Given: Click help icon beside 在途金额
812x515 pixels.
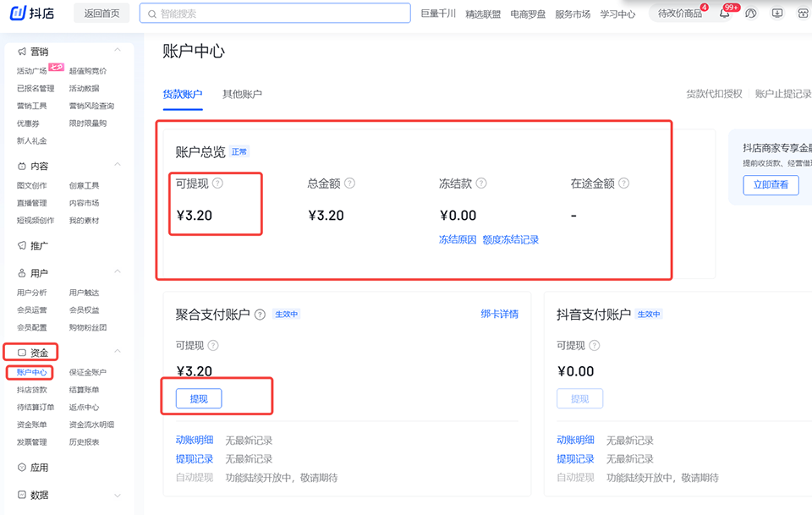Looking at the screenshot, I should (624, 184).
